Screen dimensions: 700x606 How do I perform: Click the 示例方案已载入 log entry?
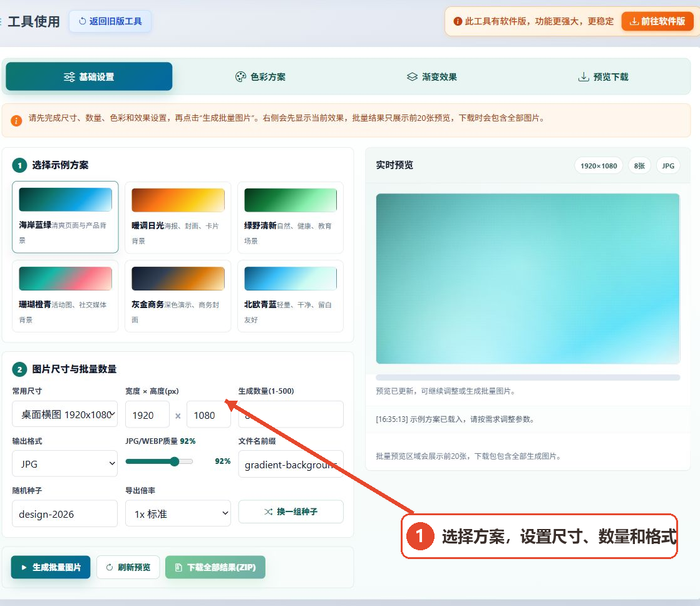pyautogui.click(x=455, y=419)
